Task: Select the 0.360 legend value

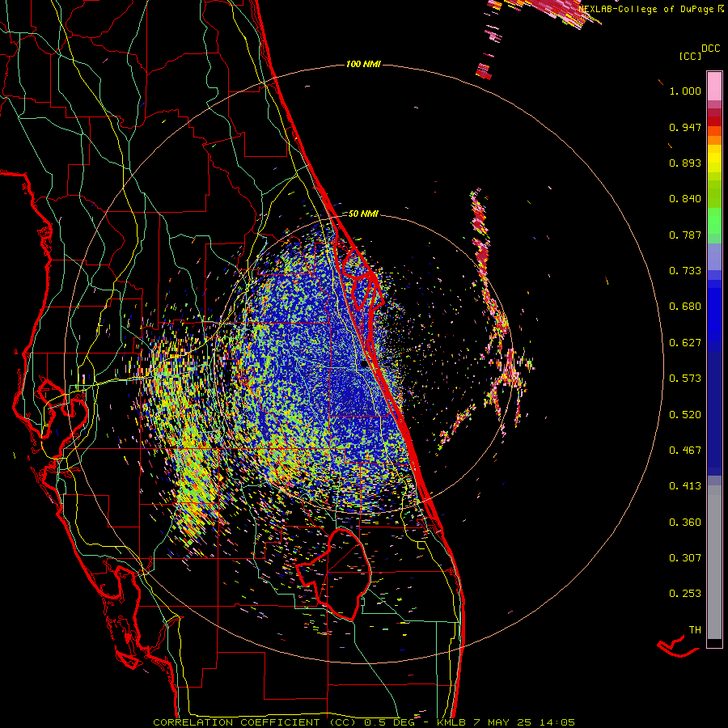Action: coord(685,523)
